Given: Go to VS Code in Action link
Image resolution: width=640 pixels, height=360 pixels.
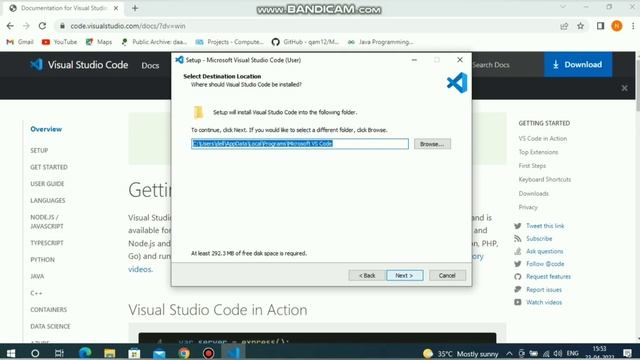Looking at the screenshot, I should (x=543, y=139).
